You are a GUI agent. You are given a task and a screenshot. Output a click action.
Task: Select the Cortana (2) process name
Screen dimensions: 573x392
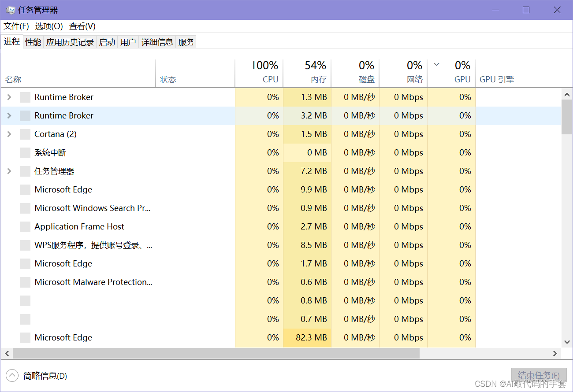56,134
